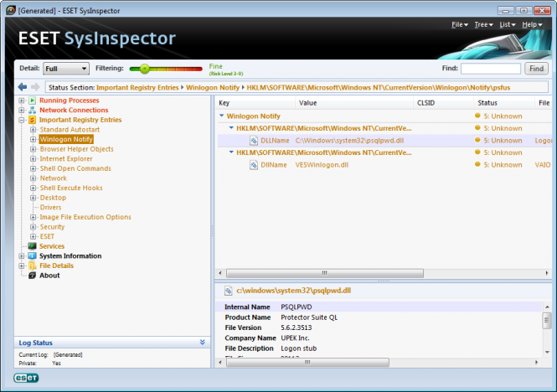Click the ESET logo at bottom left
Screen dimensions: 557x392
click(26, 378)
